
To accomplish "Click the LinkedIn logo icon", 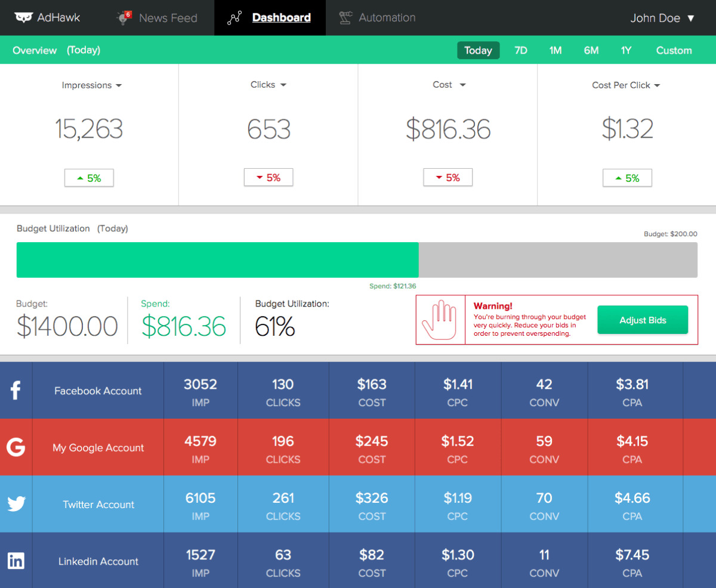I will [x=16, y=561].
